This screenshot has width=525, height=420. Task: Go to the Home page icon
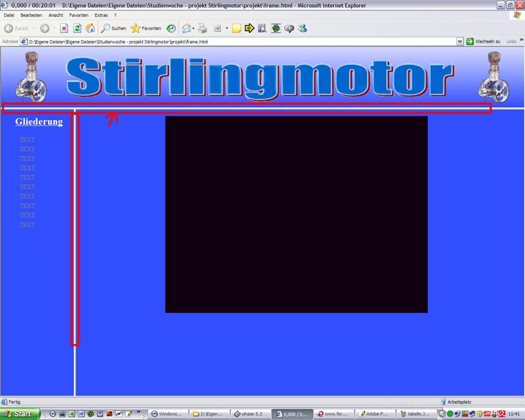click(x=91, y=28)
